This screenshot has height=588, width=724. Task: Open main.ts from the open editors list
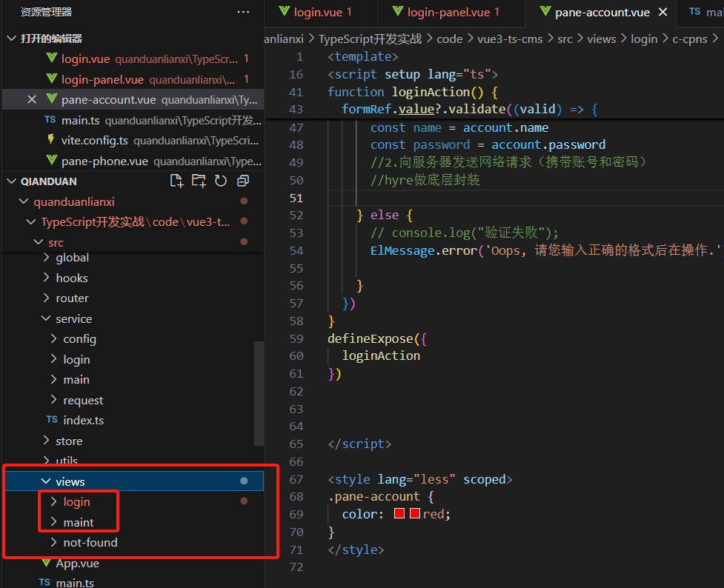coord(133,121)
